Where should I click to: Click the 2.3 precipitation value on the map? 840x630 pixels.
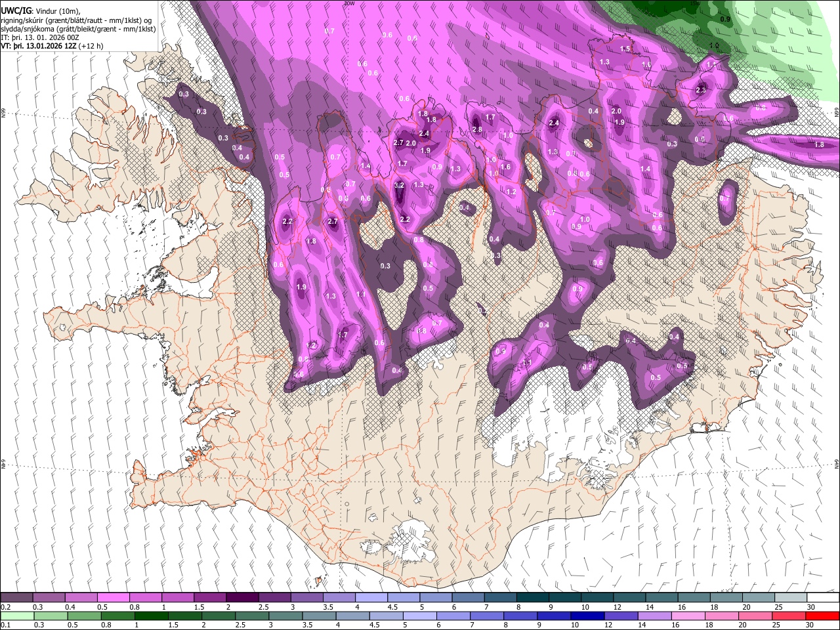point(701,90)
